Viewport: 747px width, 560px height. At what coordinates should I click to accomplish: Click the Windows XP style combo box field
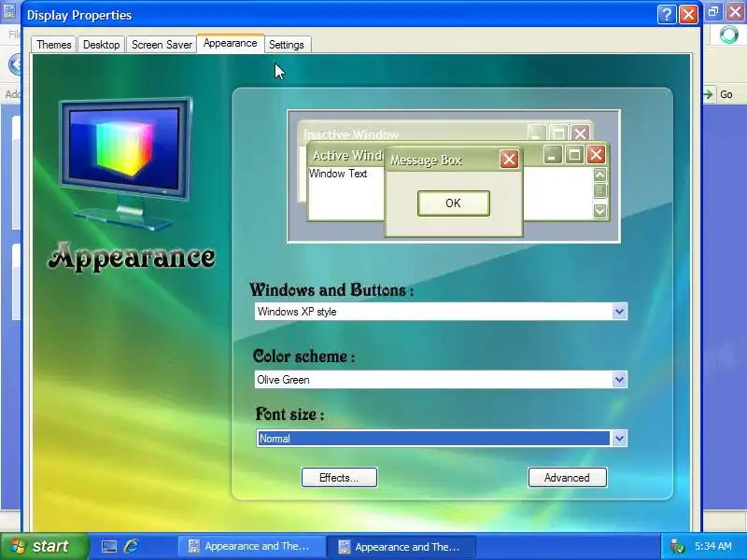(441, 312)
